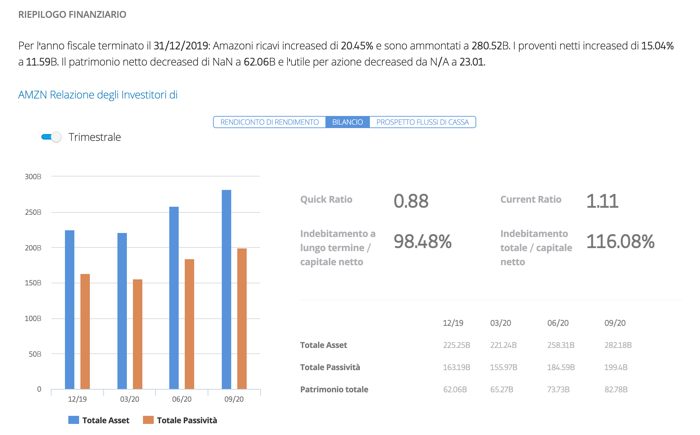Click Totale Asset value 221.24B

point(503,345)
